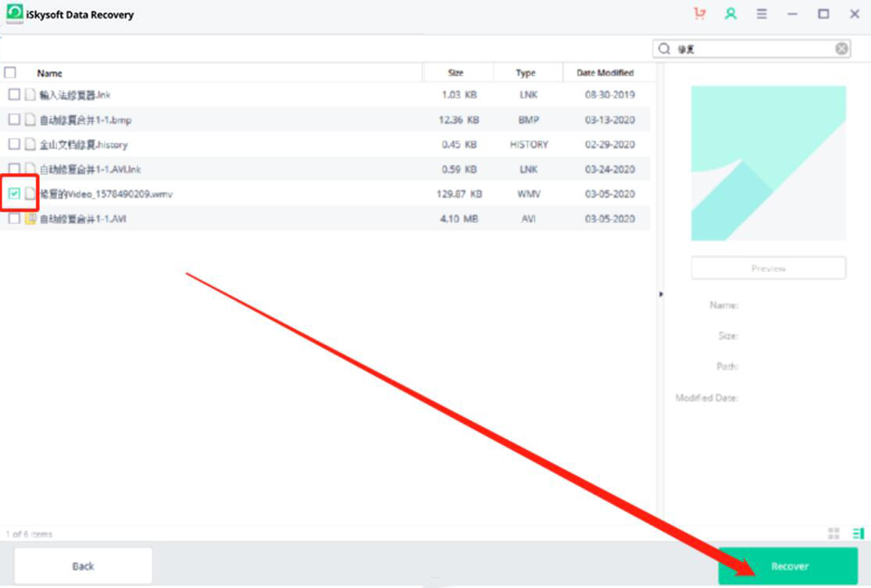This screenshot has height=588, width=871.
Task: Maximize the iSkysoft window
Action: pos(824,14)
